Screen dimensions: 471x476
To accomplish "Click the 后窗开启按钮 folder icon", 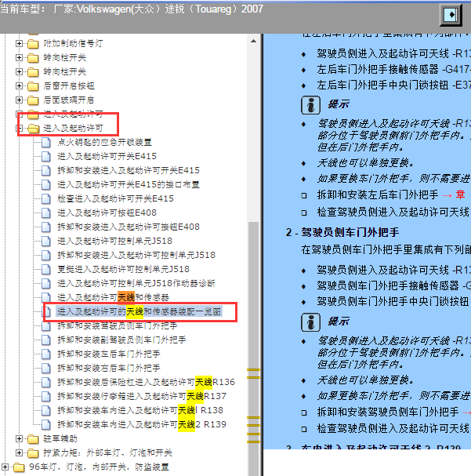I will (x=33, y=86).
